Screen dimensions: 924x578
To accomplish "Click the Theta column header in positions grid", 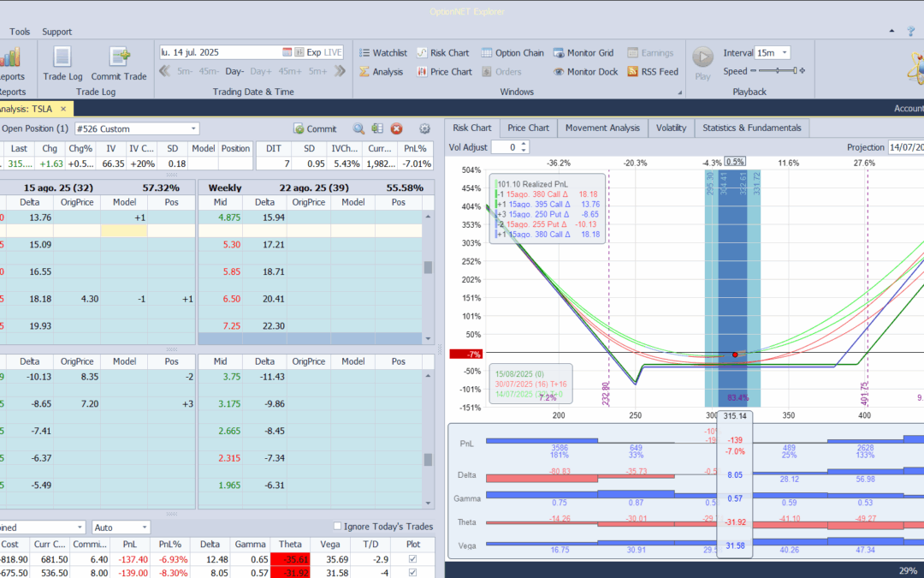I will [x=290, y=545].
